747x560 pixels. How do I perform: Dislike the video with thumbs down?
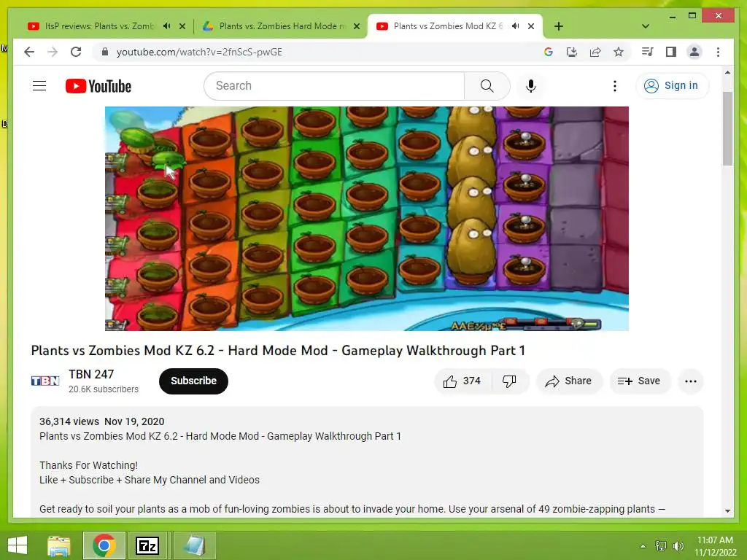tap(509, 381)
